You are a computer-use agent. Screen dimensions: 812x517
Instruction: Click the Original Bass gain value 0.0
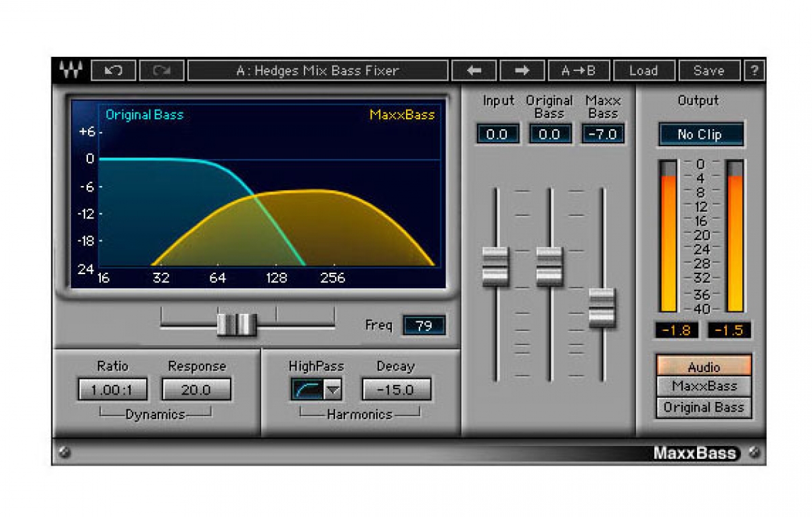(x=549, y=134)
